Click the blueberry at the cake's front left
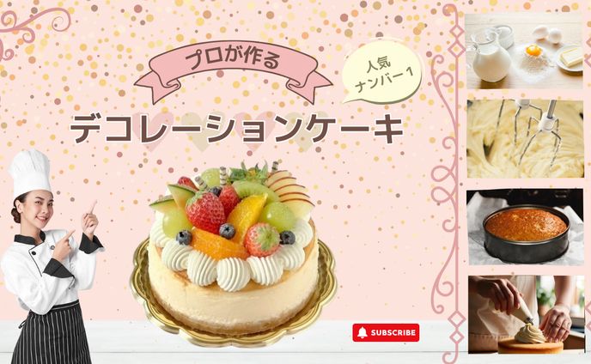 184,238
